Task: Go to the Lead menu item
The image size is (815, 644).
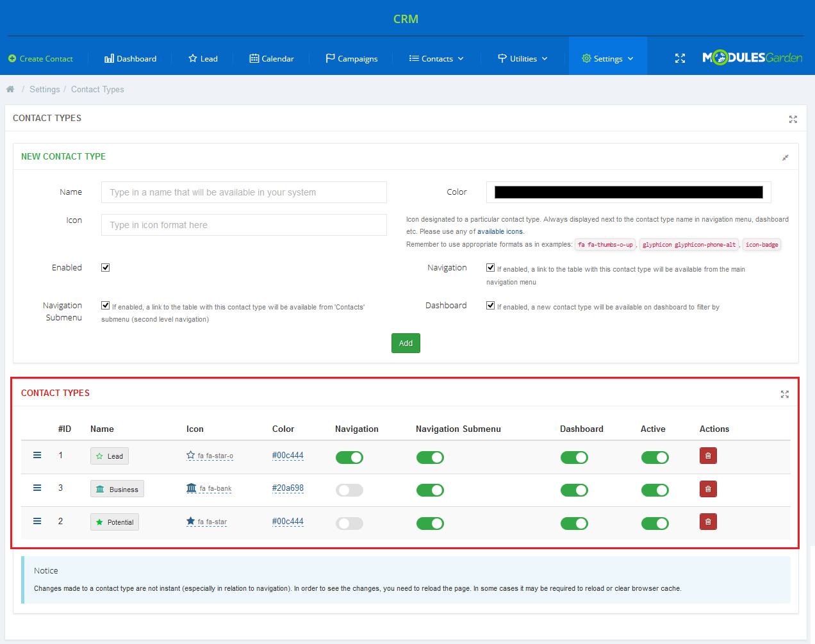Action: coord(202,58)
